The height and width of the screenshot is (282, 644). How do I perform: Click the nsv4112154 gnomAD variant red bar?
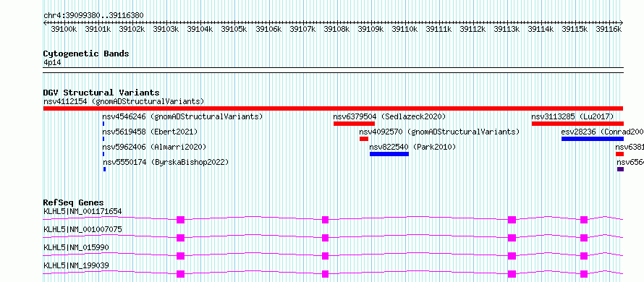333,108
